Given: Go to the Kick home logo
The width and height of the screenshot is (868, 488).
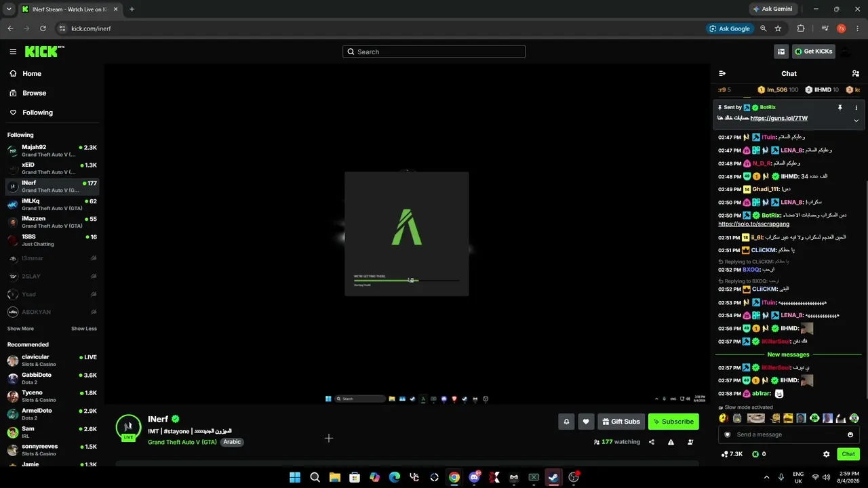Looking at the screenshot, I should point(45,52).
